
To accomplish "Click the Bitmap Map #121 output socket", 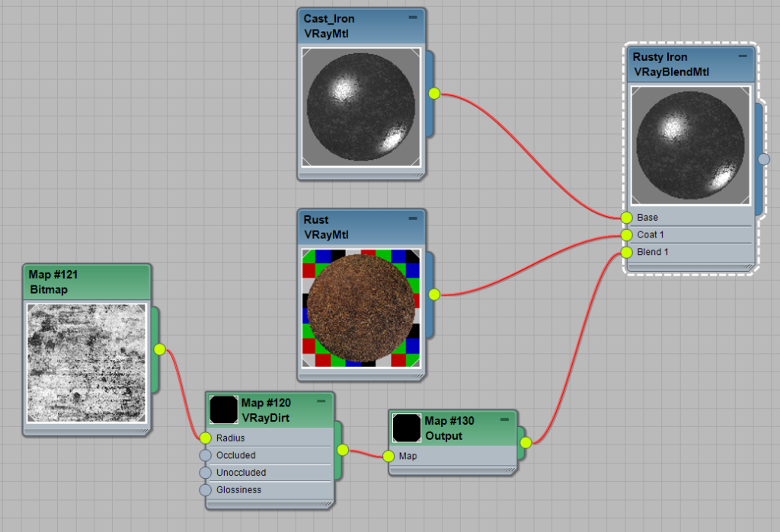I will point(159,349).
